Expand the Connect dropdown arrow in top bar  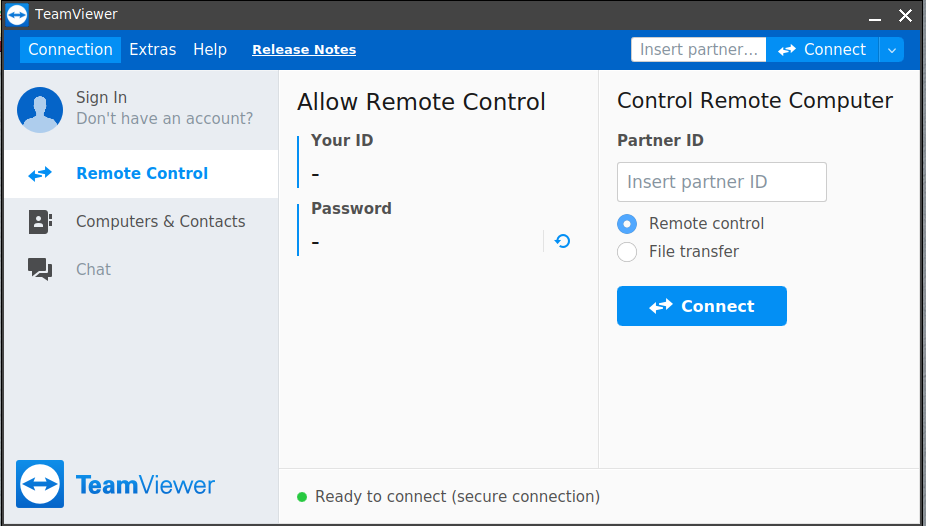pos(892,50)
